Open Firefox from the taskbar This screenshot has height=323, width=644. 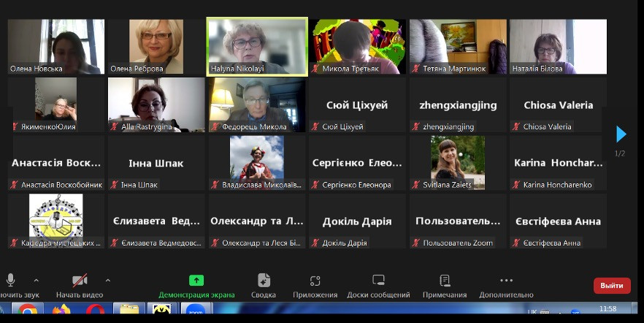(x=61, y=309)
